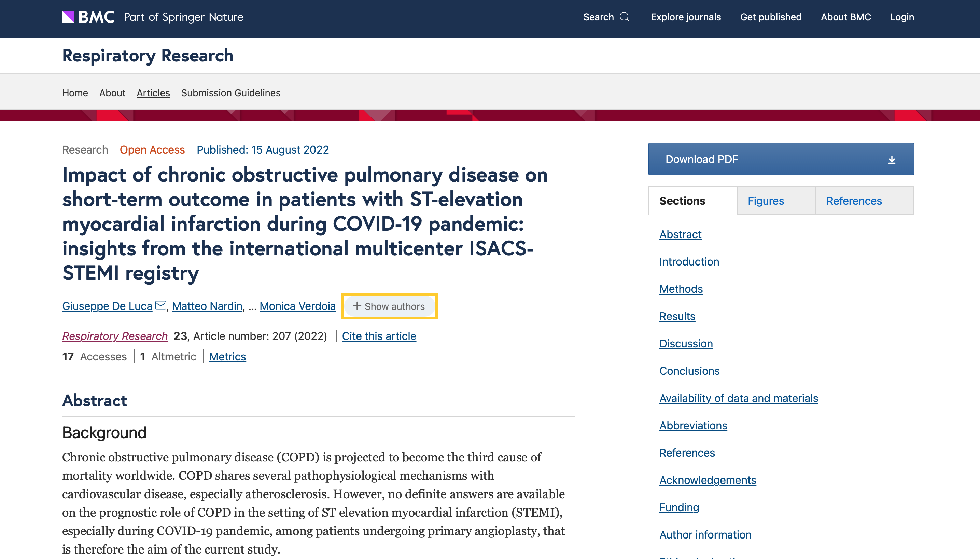Jump to the Discussion section

tap(686, 344)
